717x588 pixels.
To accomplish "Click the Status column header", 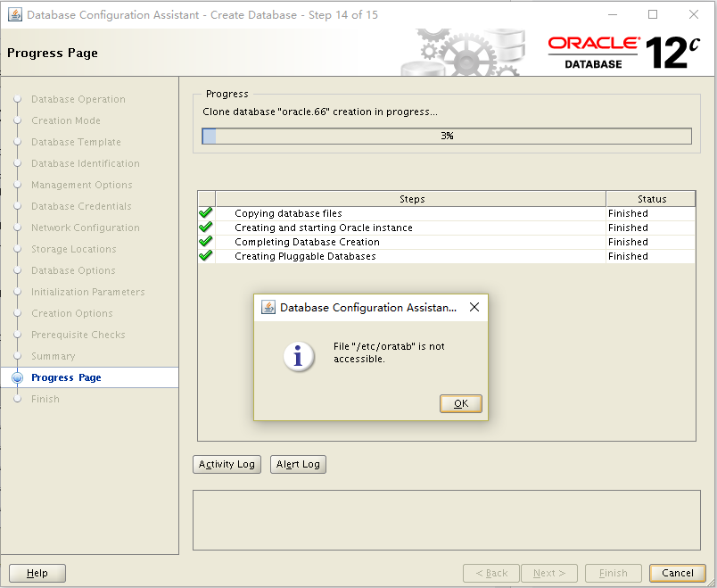I will 651,199.
